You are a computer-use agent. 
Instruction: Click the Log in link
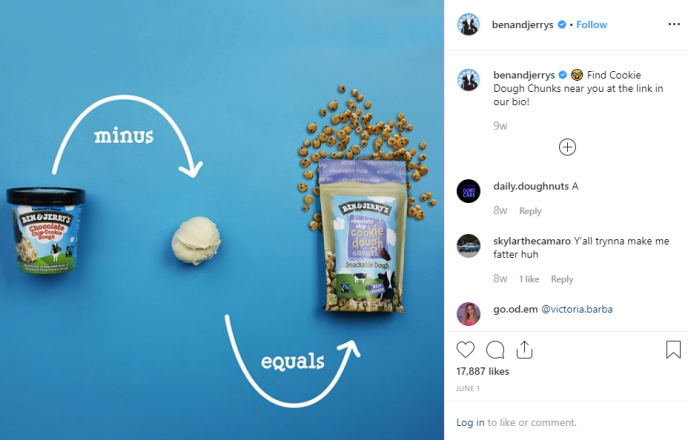coord(470,422)
